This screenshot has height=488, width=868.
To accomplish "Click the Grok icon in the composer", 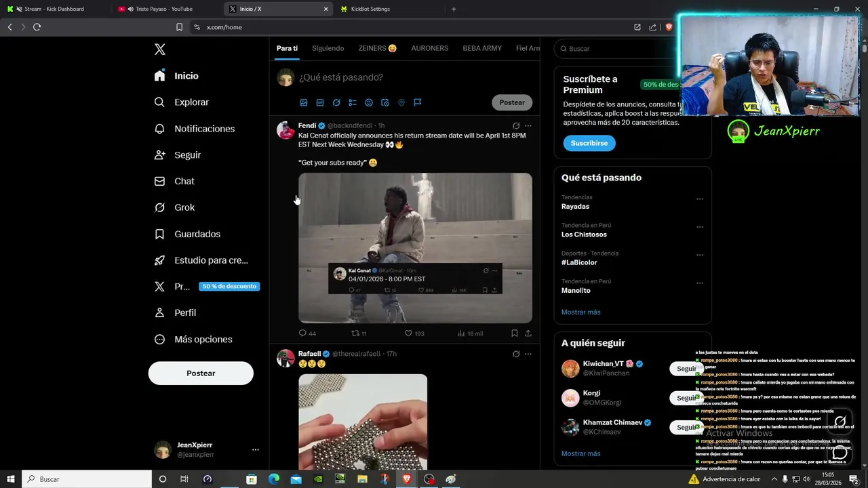I will (336, 103).
